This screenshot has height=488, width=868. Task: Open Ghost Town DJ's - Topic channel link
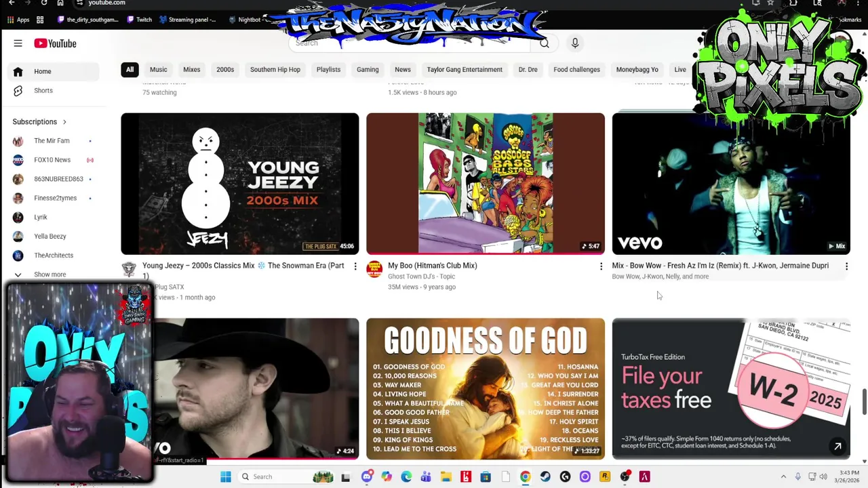tap(421, 277)
